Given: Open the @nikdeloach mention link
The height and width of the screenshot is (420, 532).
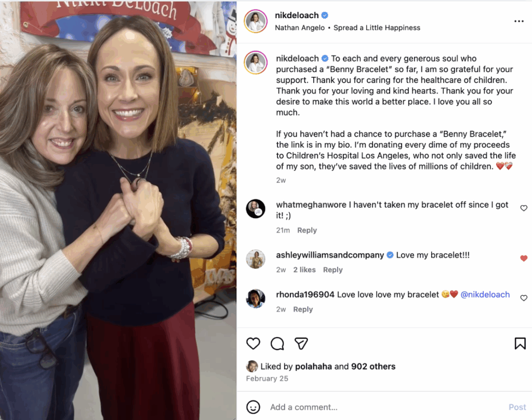Looking at the screenshot, I should [485, 295].
